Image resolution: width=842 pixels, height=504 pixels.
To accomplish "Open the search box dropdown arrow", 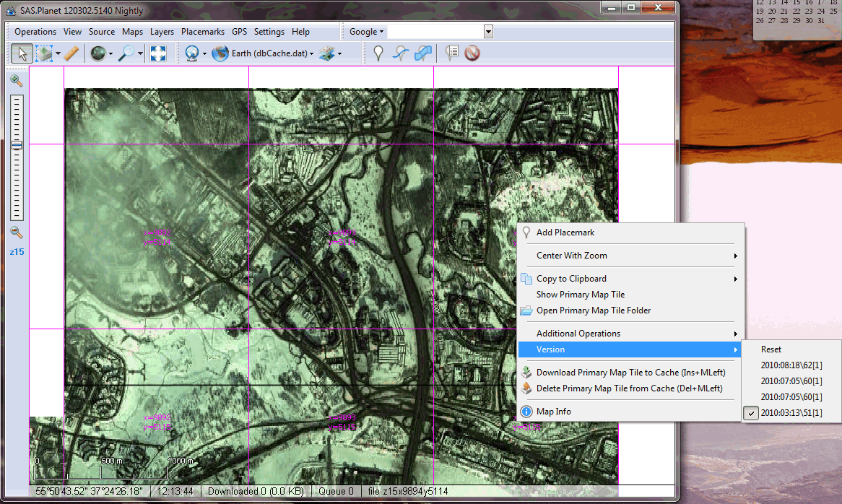I will [x=488, y=32].
